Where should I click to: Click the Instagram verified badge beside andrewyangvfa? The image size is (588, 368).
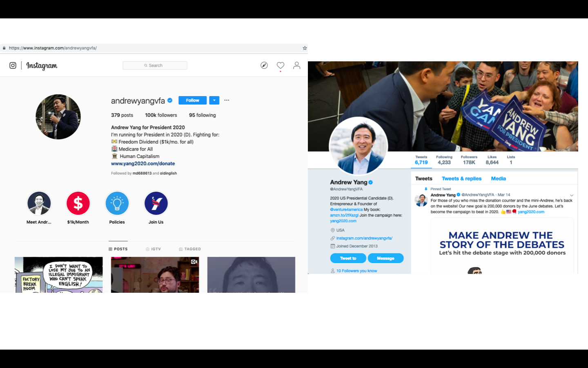pyautogui.click(x=170, y=100)
